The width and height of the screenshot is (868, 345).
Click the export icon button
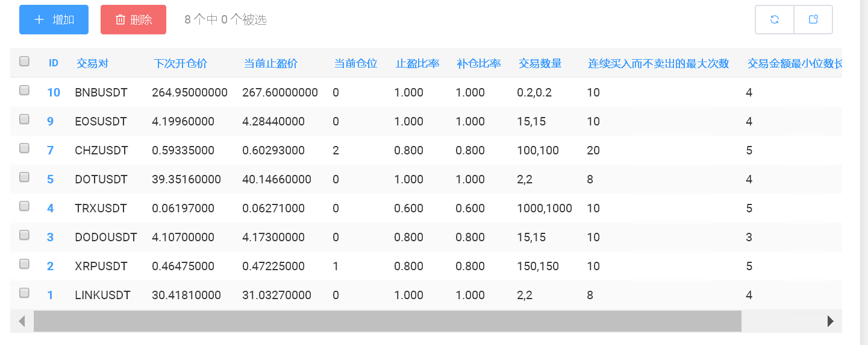(x=813, y=19)
